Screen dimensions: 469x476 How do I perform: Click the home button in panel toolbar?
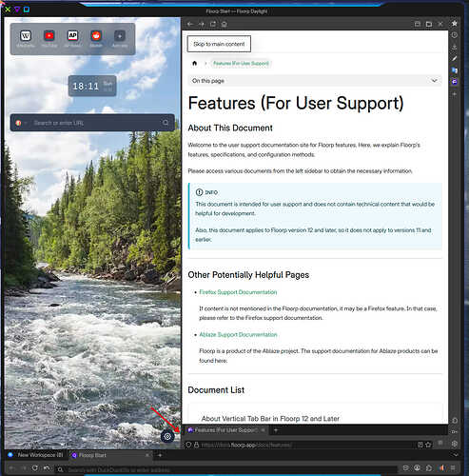[224, 24]
